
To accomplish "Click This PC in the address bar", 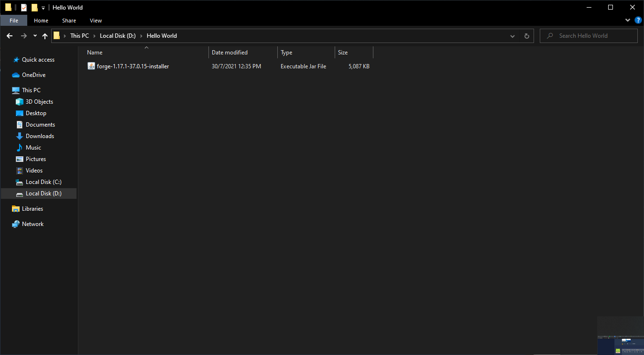I will (x=79, y=36).
